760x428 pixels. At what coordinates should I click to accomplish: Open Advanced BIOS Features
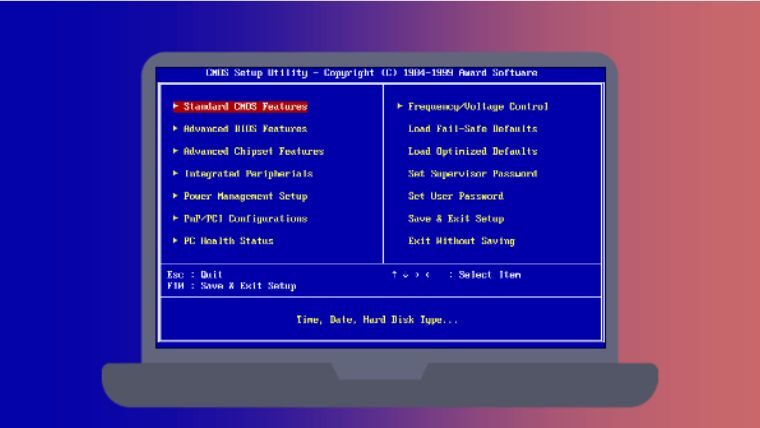pos(245,129)
